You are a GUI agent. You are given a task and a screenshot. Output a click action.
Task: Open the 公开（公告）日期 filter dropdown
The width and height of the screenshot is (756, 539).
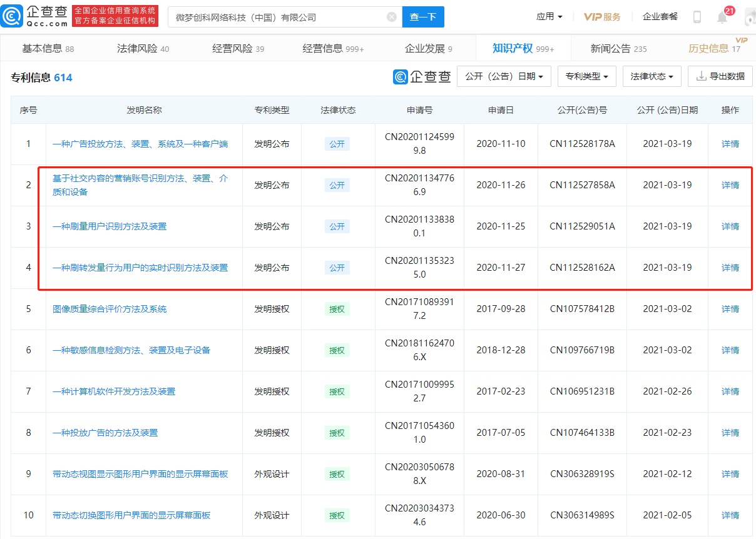click(x=504, y=76)
